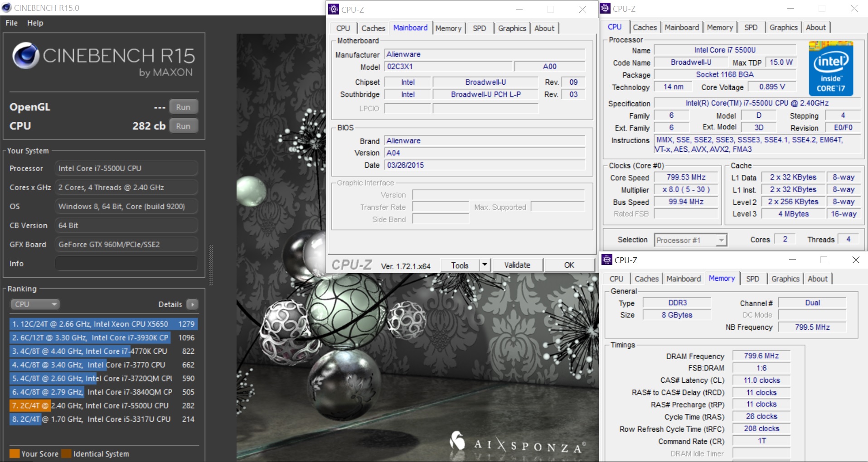Select ranking row Intel Core i7-3720QM

point(103,378)
